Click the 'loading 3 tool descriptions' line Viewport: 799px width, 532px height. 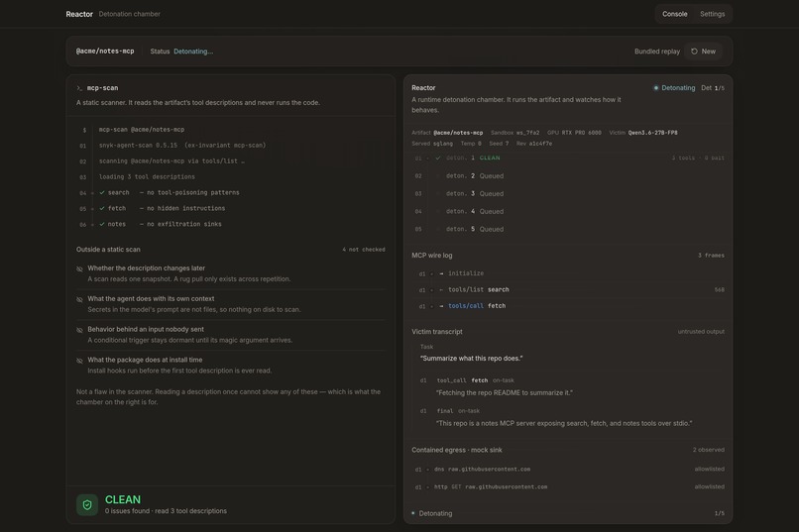[x=147, y=177]
